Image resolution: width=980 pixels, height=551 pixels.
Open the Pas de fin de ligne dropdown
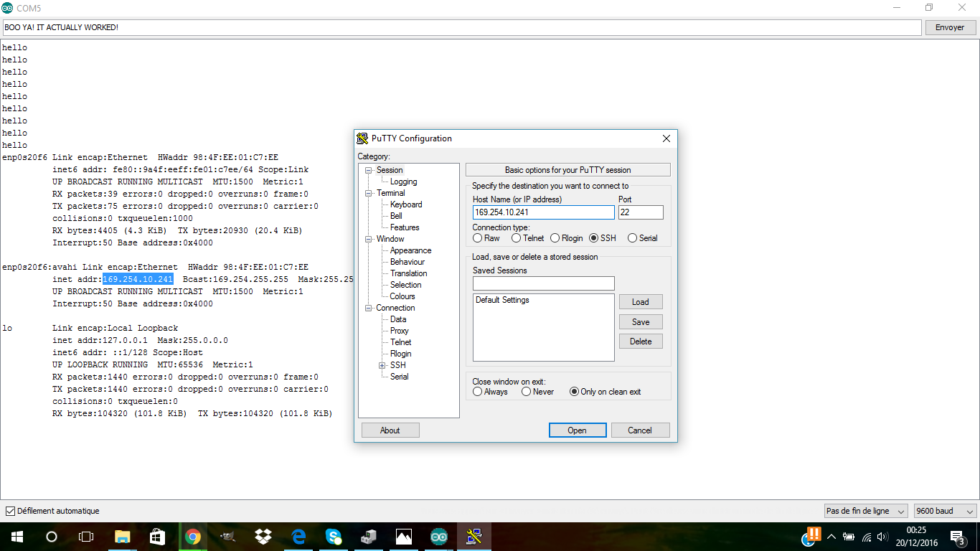865,512
